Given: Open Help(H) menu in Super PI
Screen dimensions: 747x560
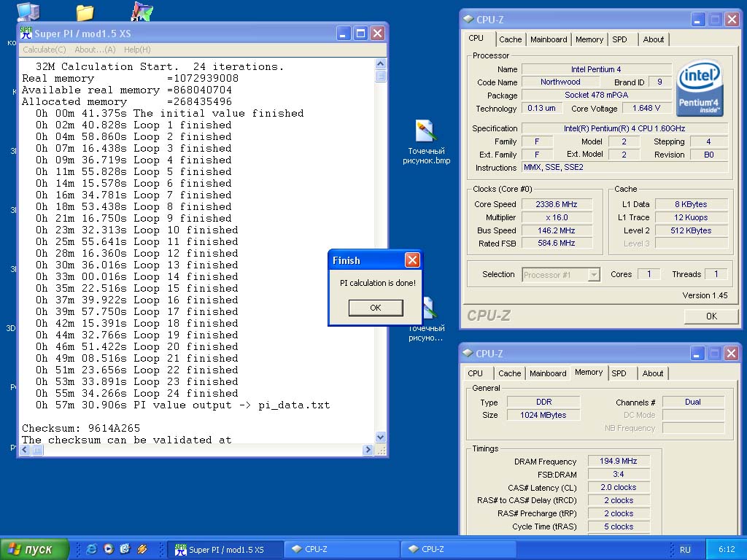Looking at the screenshot, I should click(x=137, y=50).
